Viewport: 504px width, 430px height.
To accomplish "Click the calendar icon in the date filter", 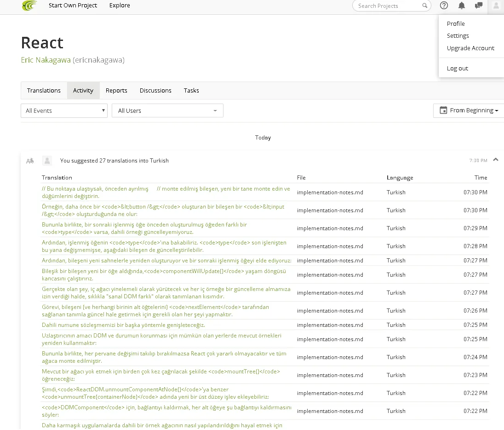I will pyautogui.click(x=443, y=110).
